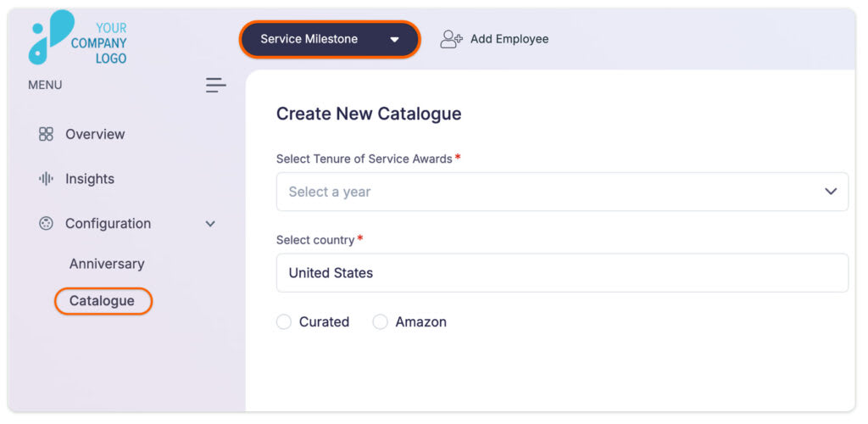Click the white arrow in Service Milestone
The width and height of the screenshot is (868, 424).
pyautogui.click(x=394, y=39)
